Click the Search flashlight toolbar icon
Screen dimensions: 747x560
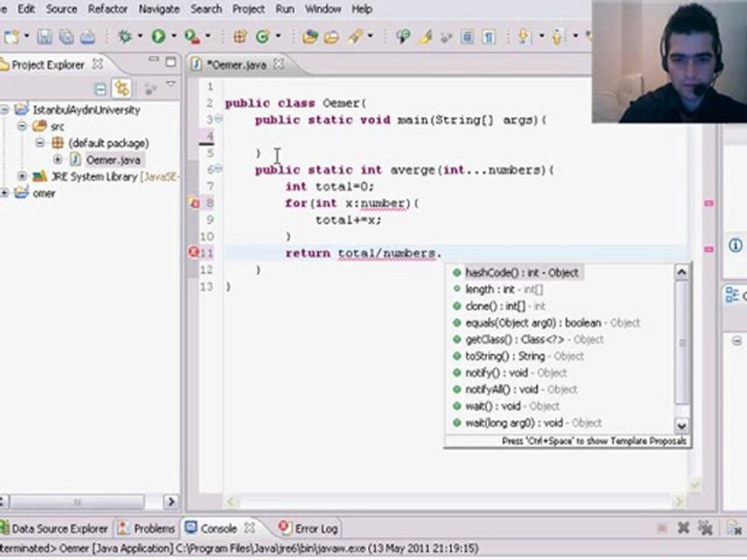(x=355, y=37)
